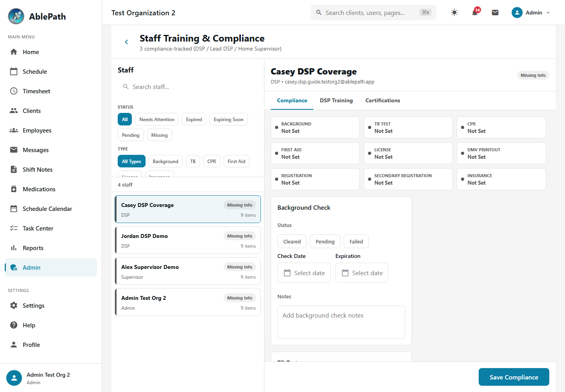Open the Expiration date picker

coord(362,273)
